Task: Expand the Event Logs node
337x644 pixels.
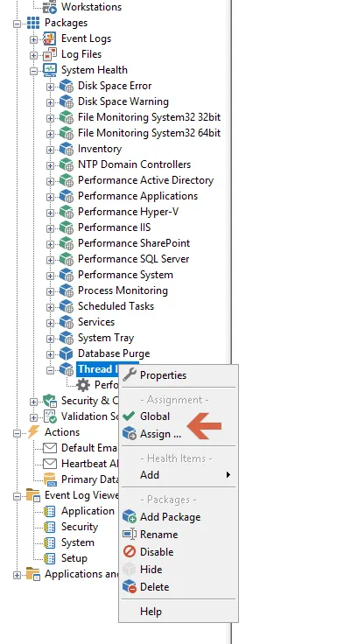Action: pyautogui.click(x=33, y=39)
